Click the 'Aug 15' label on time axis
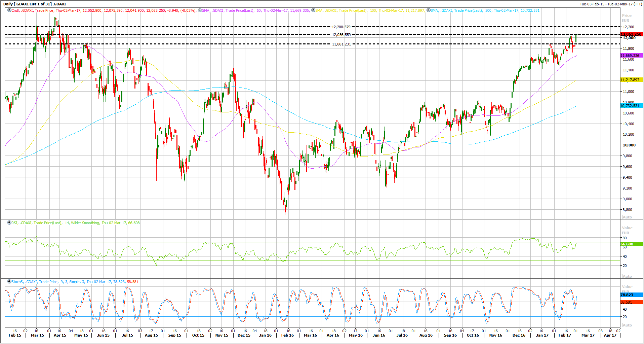The width and height of the screenshot is (644, 344). 151,335
